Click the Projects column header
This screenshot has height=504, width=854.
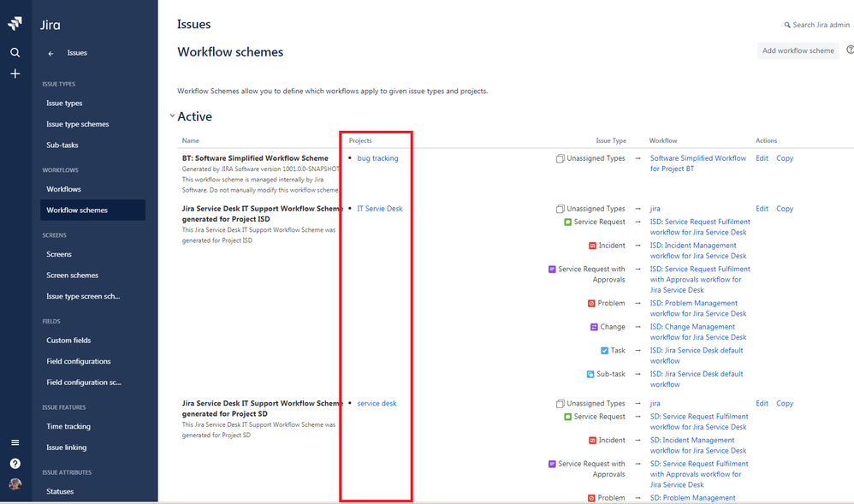pos(360,140)
